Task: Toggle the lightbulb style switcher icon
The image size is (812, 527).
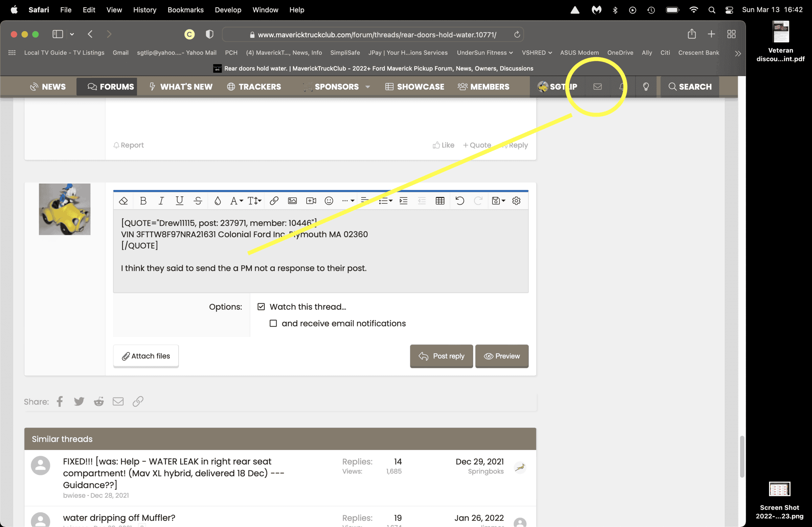Action: [646, 87]
